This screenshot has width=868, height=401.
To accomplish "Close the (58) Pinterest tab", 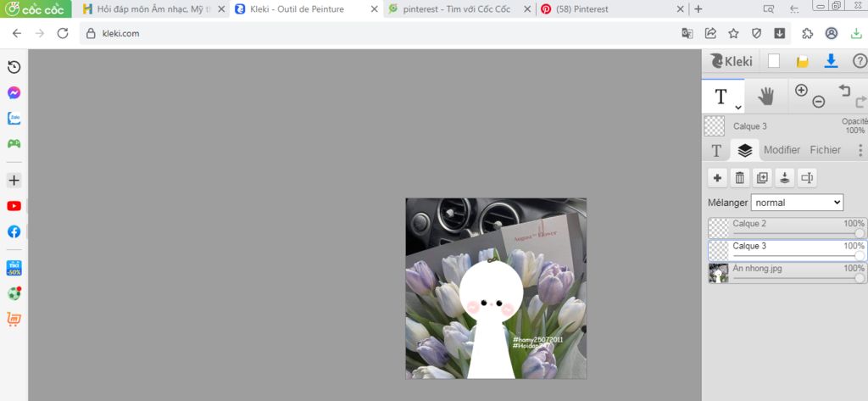I will [681, 8].
